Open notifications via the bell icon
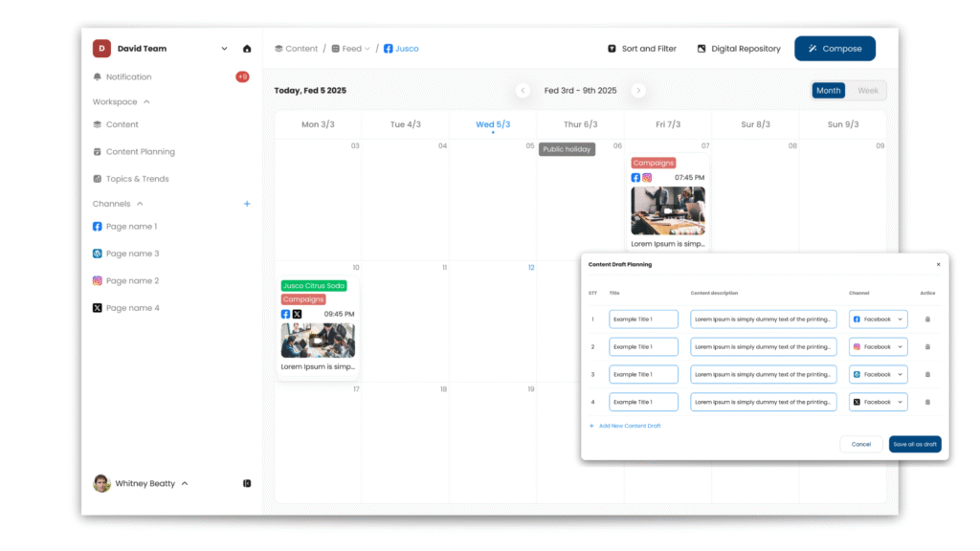The image size is (980, 551). click(98, 77)
